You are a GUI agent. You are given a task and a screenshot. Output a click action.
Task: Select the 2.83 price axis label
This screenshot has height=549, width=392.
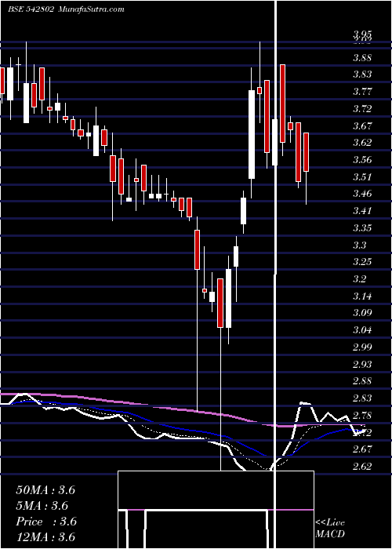pos(362,398)
